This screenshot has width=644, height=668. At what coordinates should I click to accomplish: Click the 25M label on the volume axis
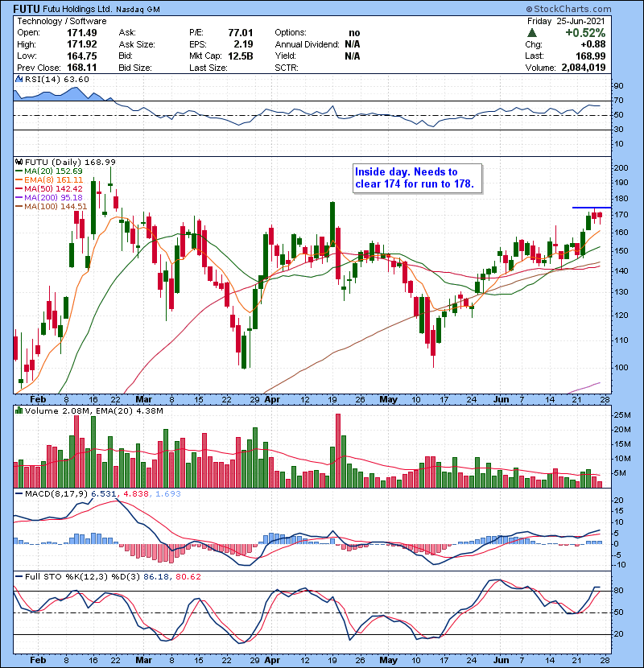621,415
